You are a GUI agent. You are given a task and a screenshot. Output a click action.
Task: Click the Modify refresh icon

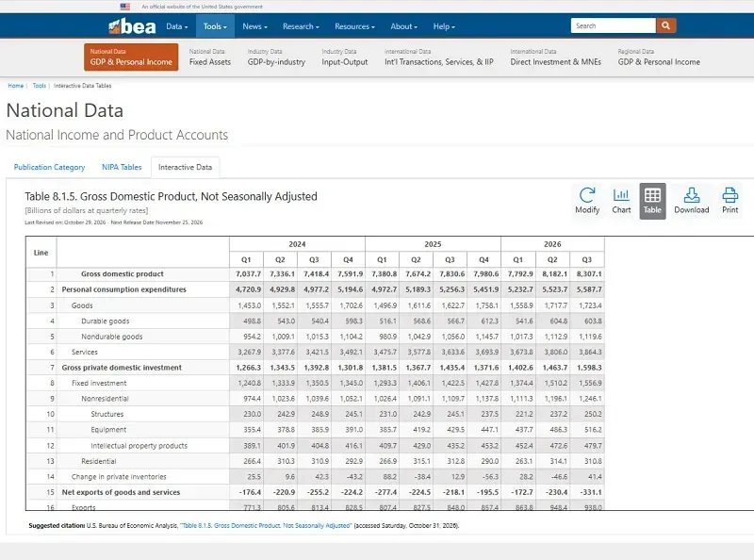(586, 195)
